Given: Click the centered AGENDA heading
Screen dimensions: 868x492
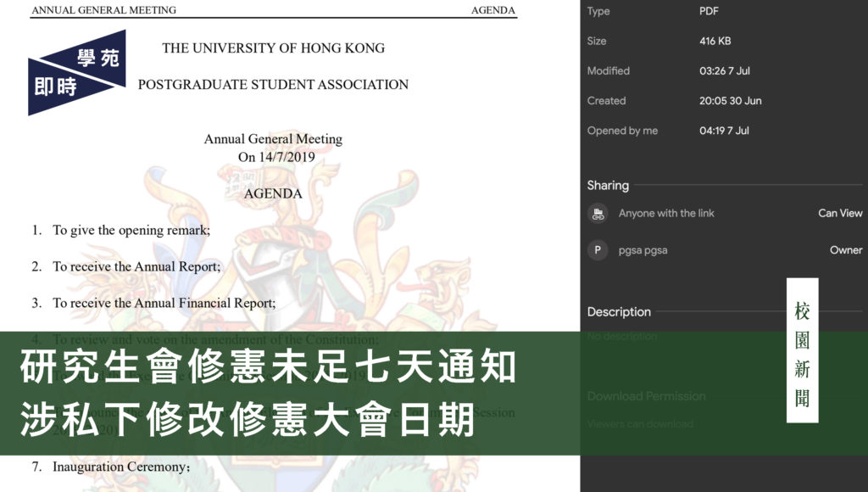Looking at the screenshot, I should click(274, 193).
